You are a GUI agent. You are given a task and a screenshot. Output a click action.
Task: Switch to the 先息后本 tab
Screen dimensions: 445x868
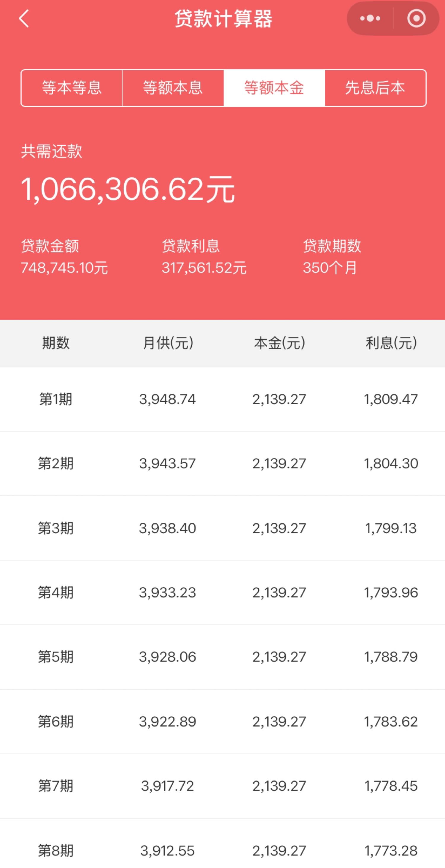[x=375, y=88]
